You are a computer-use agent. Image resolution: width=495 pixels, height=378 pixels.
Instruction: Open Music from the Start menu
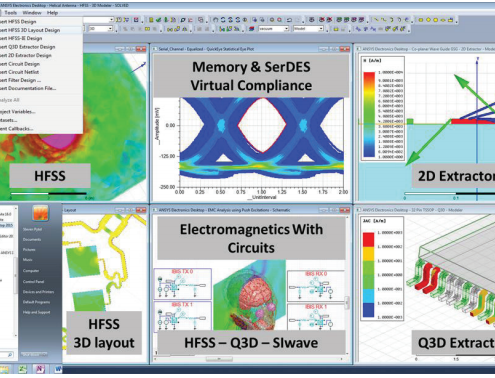click(28, 260)
